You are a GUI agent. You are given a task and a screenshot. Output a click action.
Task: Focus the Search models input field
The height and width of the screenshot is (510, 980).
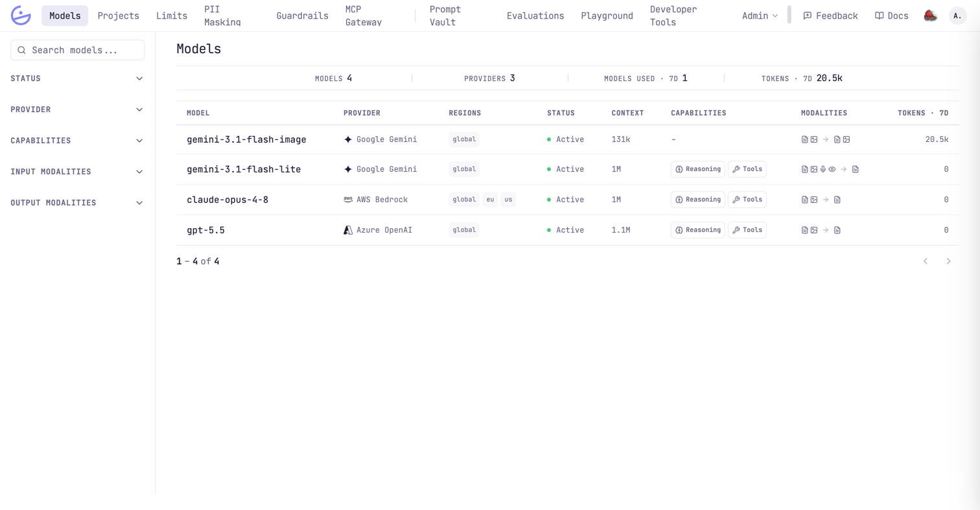[78, 50]
